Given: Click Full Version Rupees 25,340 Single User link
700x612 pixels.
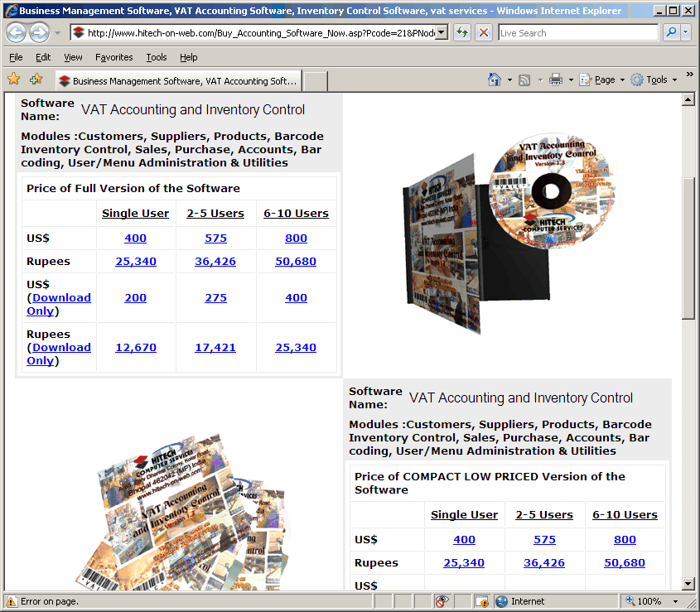Looking at the screenshot, I should 136,261.
